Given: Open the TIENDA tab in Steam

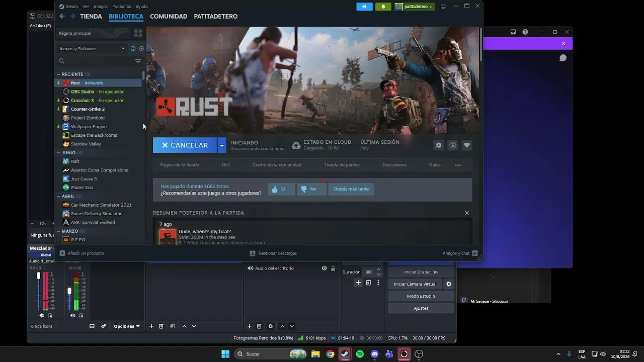Looking at the screenshot, I should pos(91,17).
